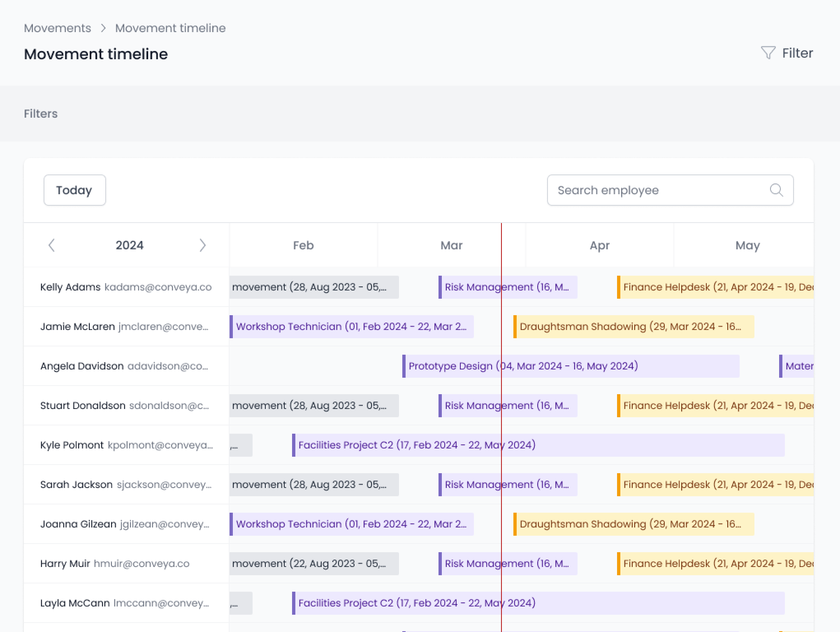Select Sarah Jackson employee row name

77,485
